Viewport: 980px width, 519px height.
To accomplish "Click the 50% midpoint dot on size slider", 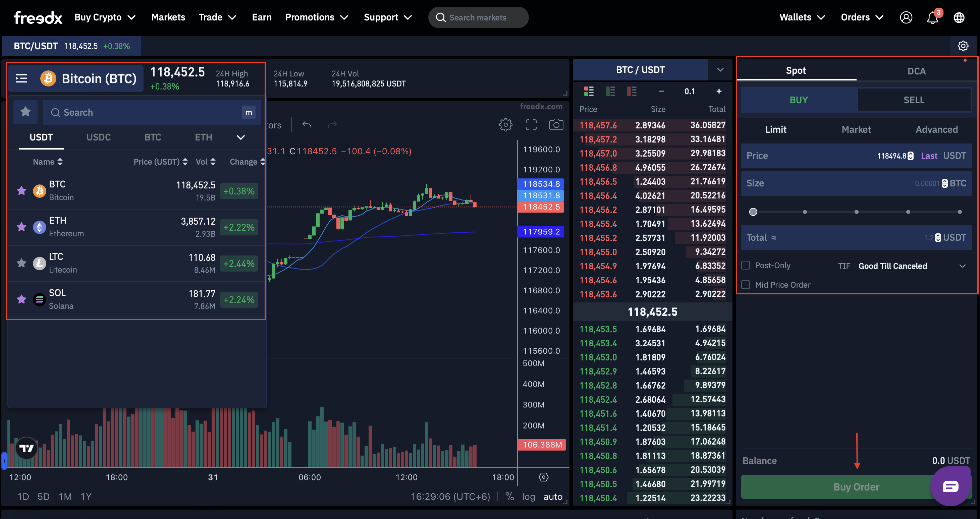I will pyautogui.click(x=856, y=212).
